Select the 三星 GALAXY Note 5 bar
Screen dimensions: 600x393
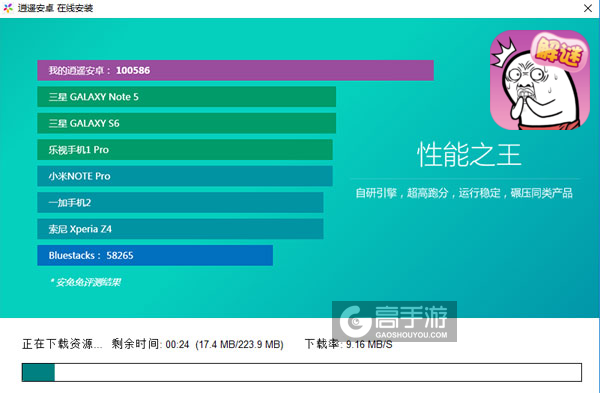186,97
